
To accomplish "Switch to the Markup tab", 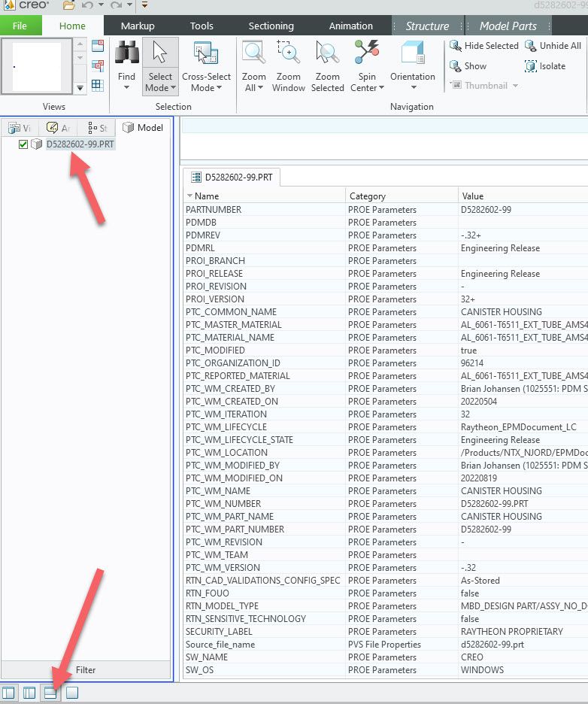I will click(x=138, y=26).
